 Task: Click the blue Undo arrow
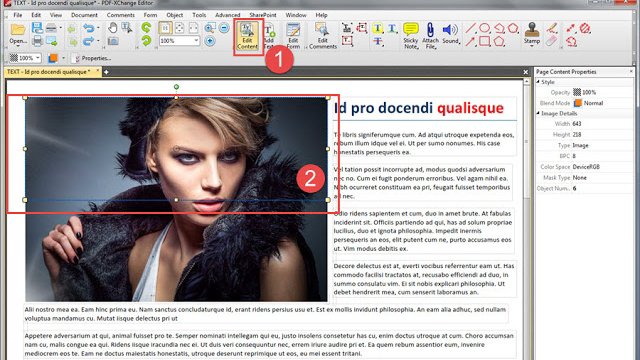89,28
